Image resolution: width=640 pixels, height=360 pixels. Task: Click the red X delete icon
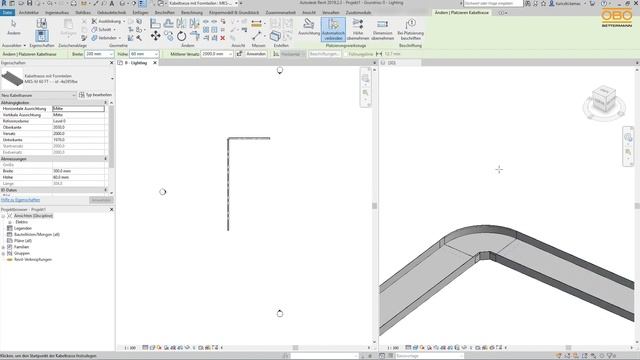click(x=223, y=38)
